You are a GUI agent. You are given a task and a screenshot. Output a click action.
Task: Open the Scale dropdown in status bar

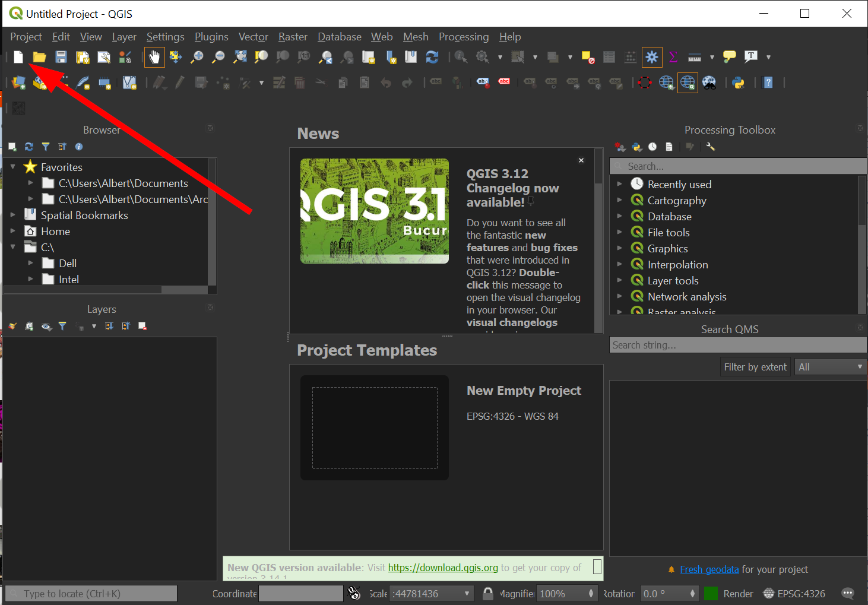[467, 594]
